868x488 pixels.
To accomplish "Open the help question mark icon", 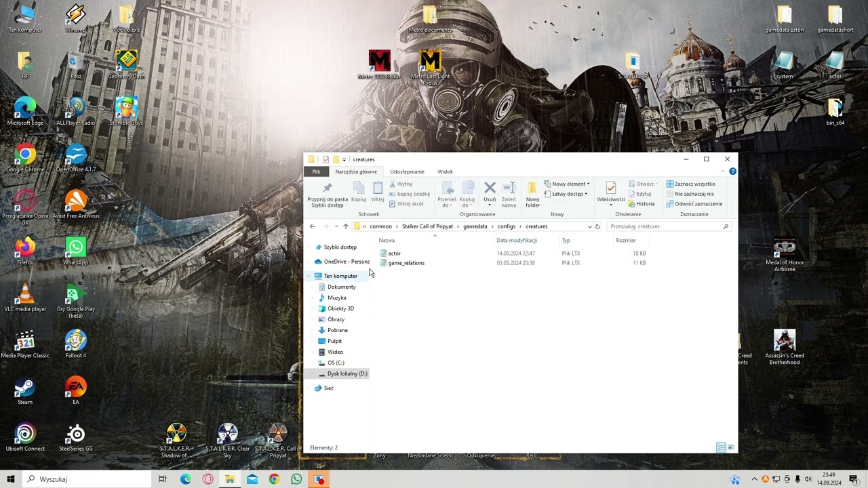I will click(732, 171).
